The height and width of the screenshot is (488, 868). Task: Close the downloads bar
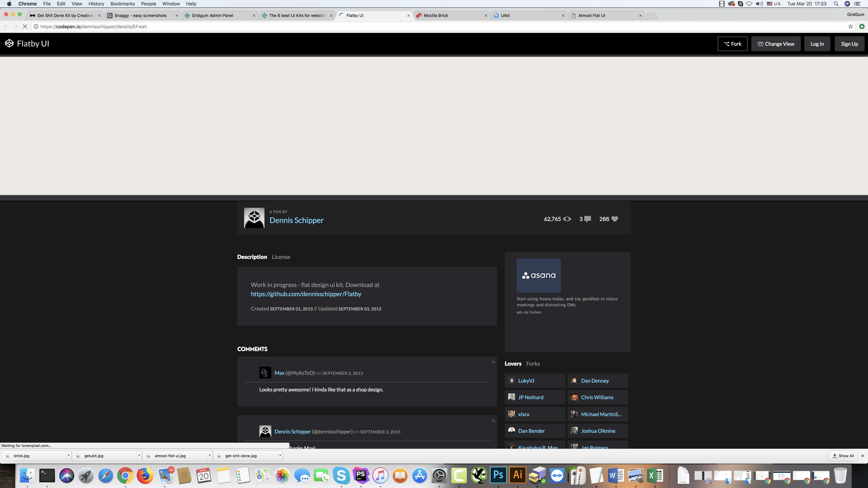(863, 456)
